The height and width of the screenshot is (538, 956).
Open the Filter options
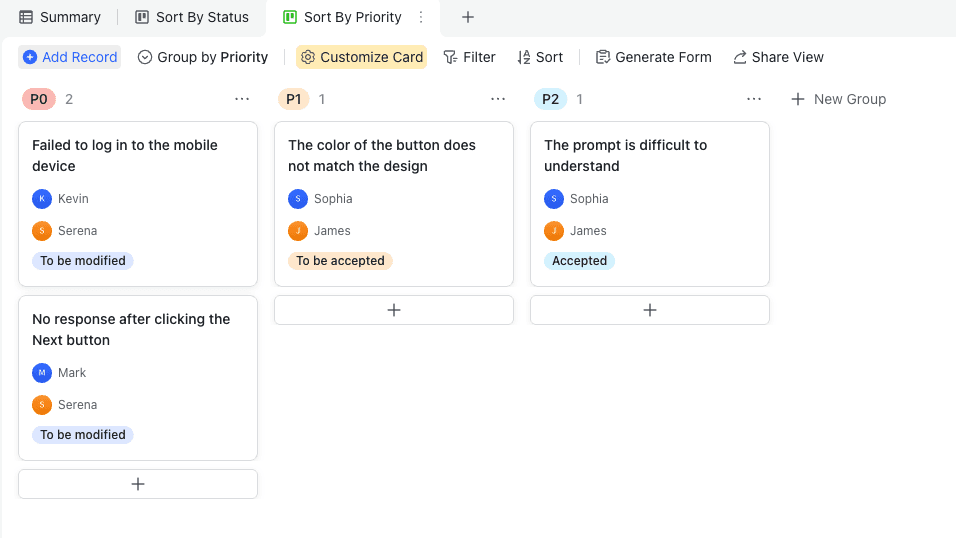[x=469, y=57]
